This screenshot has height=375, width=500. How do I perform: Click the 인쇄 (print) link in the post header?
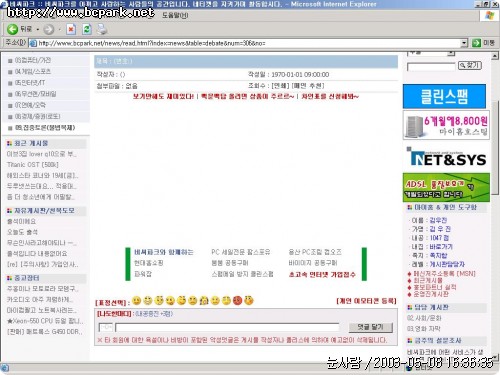coord(281,86)
